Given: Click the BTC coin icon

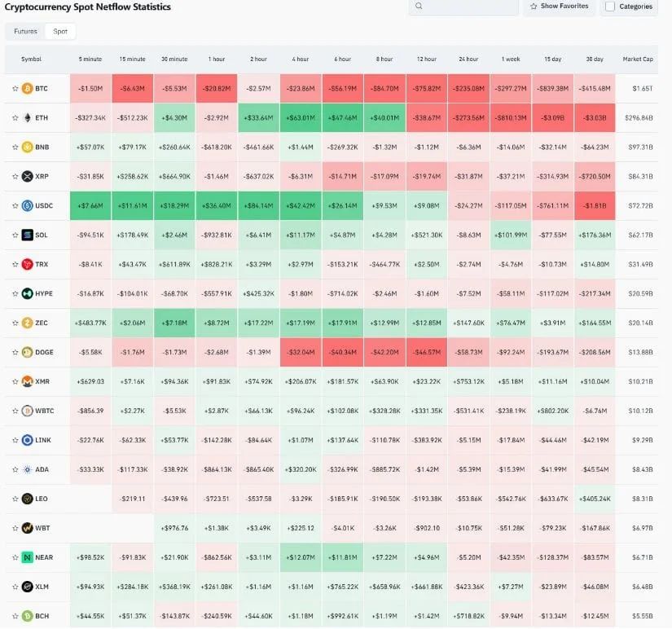Looking at the screenshot, I should (x=27, y=89).
